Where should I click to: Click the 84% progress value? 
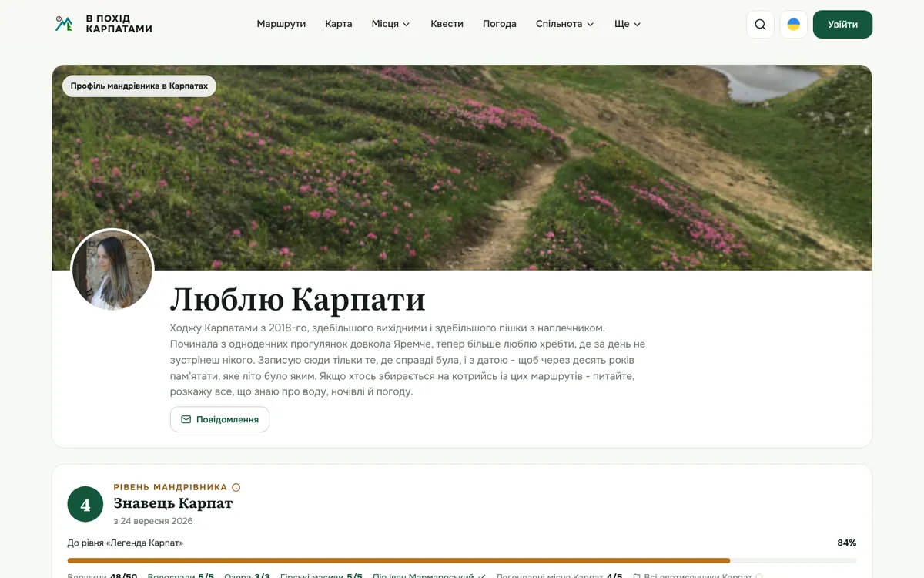pyautogui.click(x=847, y=543)
